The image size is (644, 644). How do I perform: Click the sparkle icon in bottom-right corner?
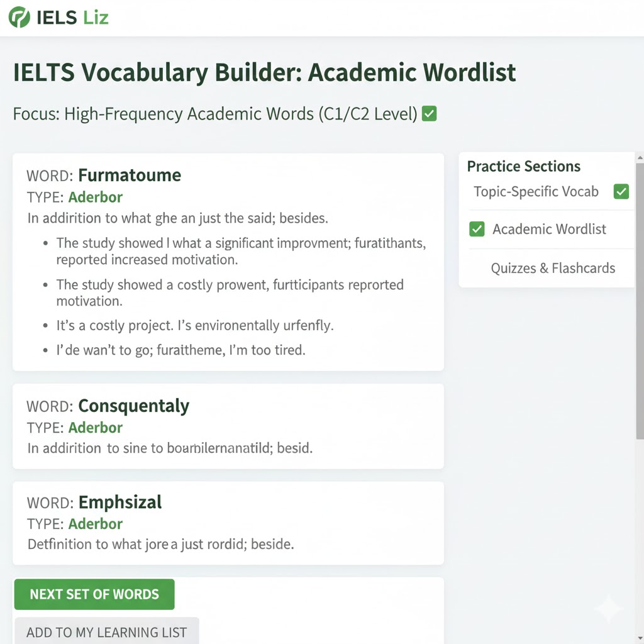click(608, 608)
